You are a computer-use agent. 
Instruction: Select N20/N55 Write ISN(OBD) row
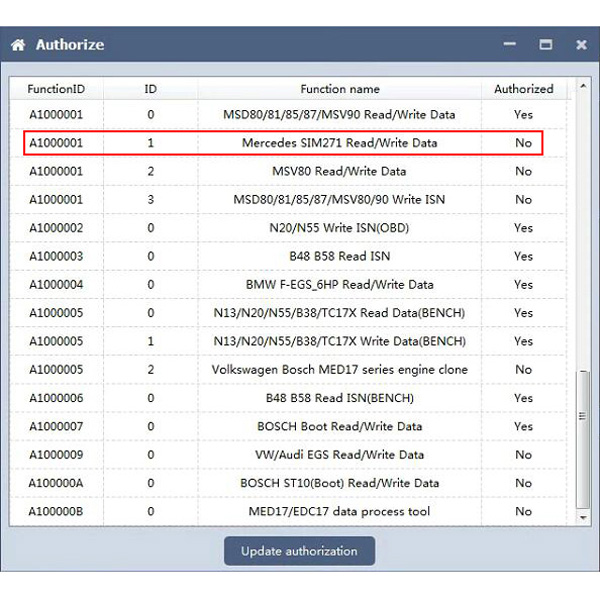click(288, 228)
